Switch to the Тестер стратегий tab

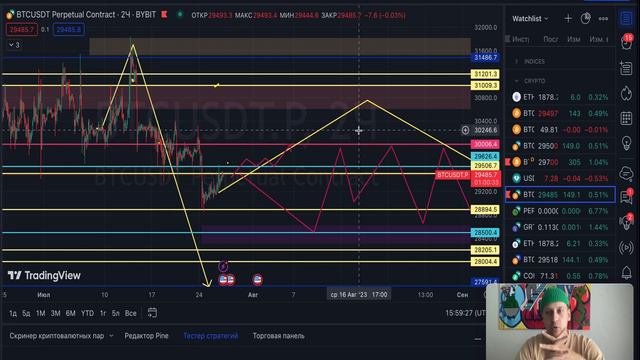(x=211, y=336)
